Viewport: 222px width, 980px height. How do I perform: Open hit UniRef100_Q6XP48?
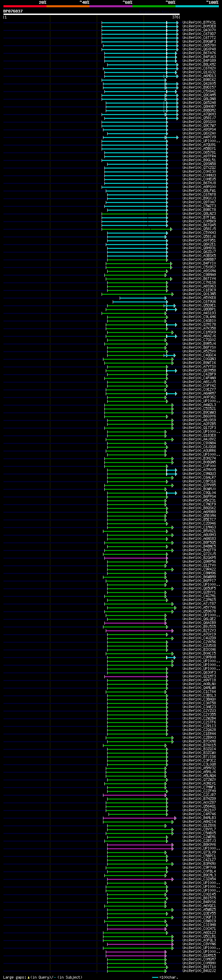click(199, 49)
